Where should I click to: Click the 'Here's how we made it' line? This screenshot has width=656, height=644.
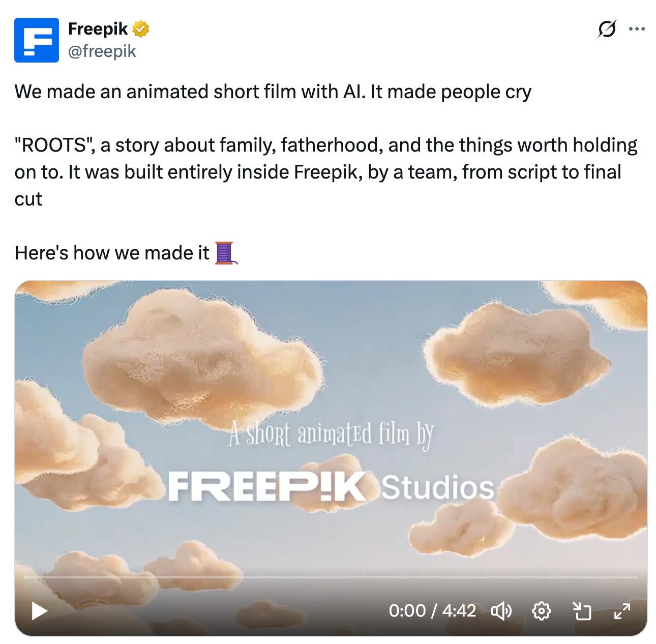[112, 253]
